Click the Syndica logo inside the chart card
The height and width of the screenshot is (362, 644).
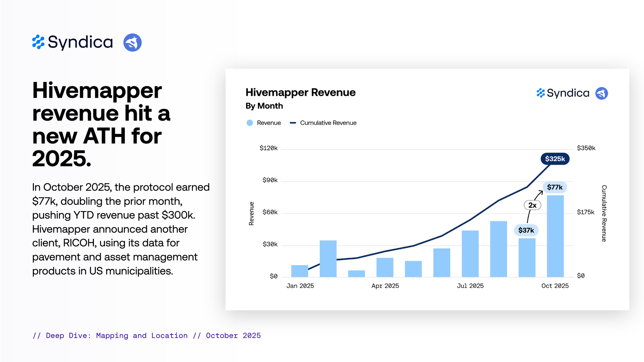[x=563, y=93]
